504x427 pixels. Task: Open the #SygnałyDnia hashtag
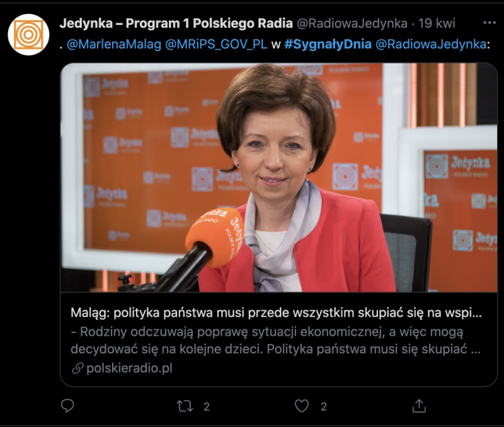328,44
